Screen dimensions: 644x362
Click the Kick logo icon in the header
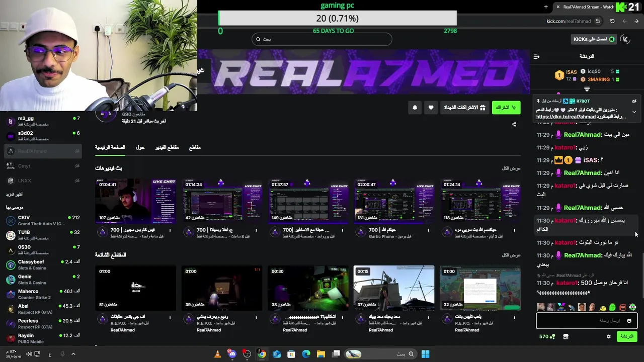625,39
